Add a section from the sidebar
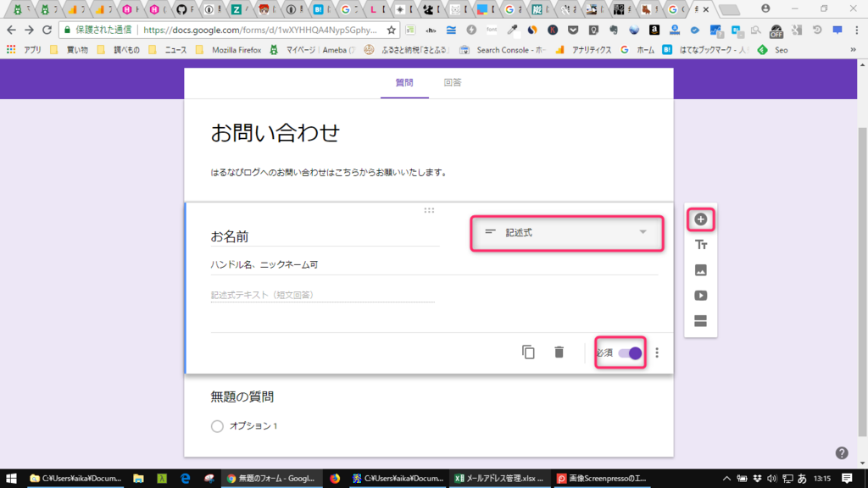The image size is (868, 488). coord(700,321)
